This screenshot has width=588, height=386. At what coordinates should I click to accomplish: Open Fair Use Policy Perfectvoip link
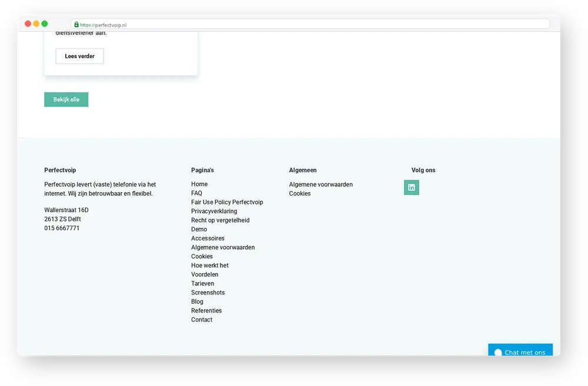pyautogui.click(x=227, y=202)
